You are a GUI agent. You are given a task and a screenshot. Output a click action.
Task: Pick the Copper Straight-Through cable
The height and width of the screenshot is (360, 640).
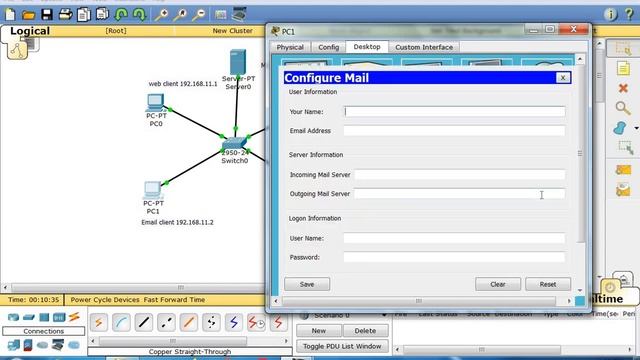tap(144, 323)
